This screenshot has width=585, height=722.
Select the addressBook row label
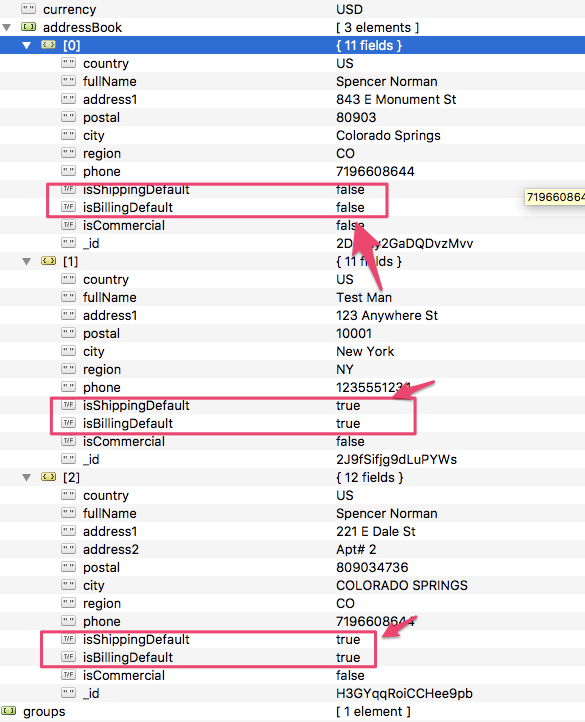tap(82, 28)
